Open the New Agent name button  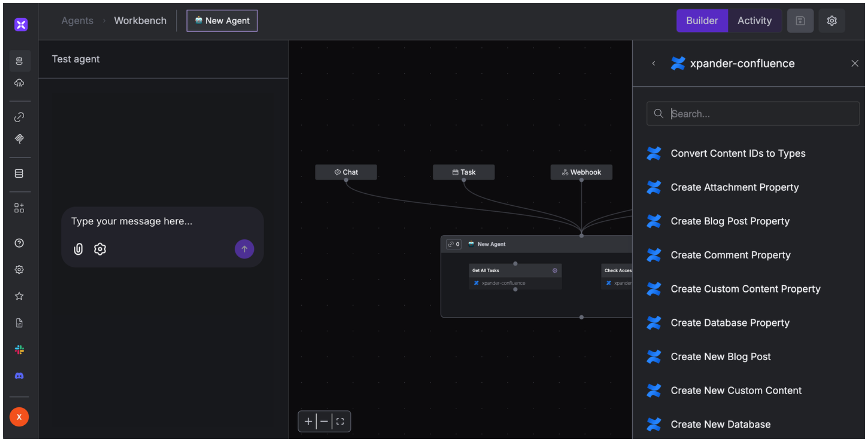click(222, 21)
